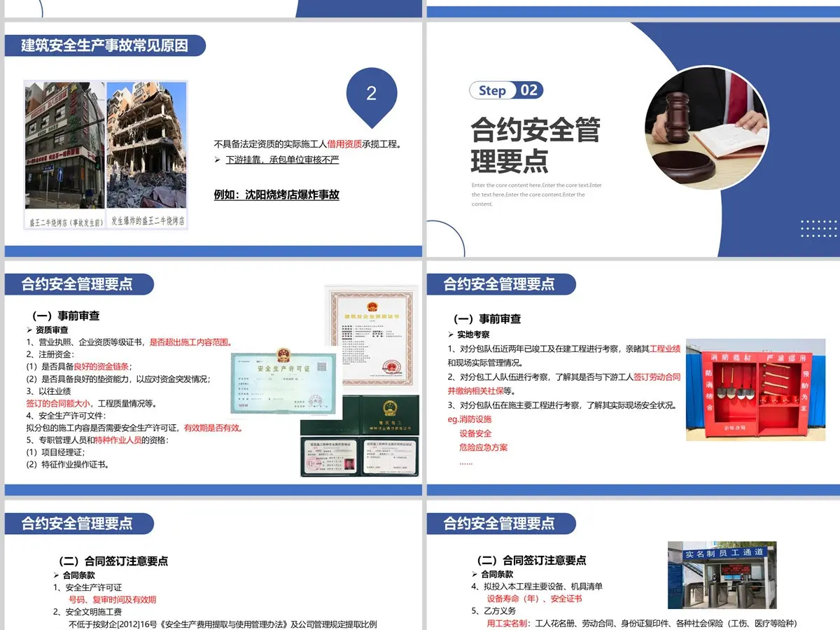
Task: Click the red text 工程业绩
Action: [x=665, y=349]
